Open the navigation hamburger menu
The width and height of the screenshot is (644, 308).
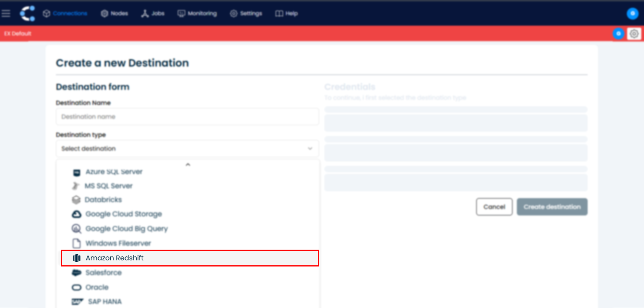6,13
